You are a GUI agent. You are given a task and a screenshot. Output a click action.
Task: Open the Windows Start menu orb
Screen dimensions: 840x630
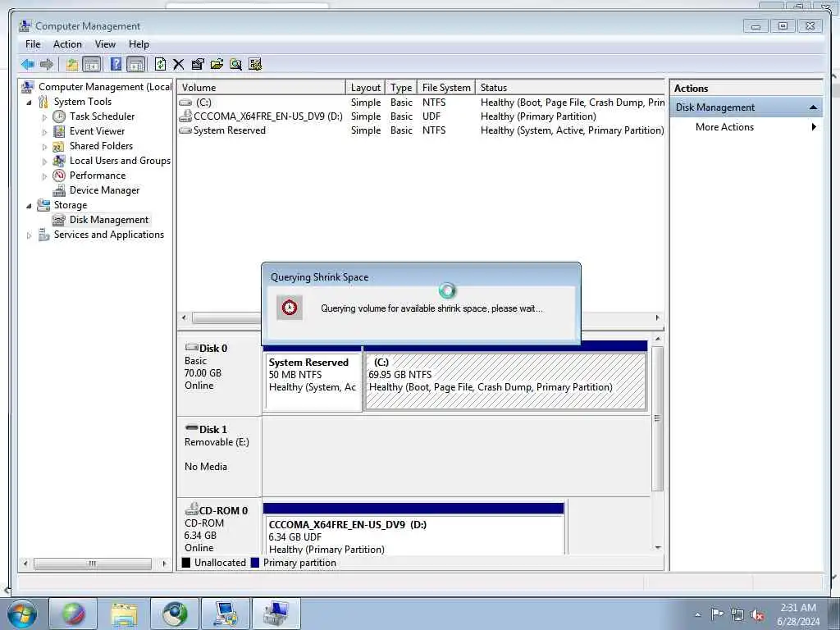[x=22, y=614]
